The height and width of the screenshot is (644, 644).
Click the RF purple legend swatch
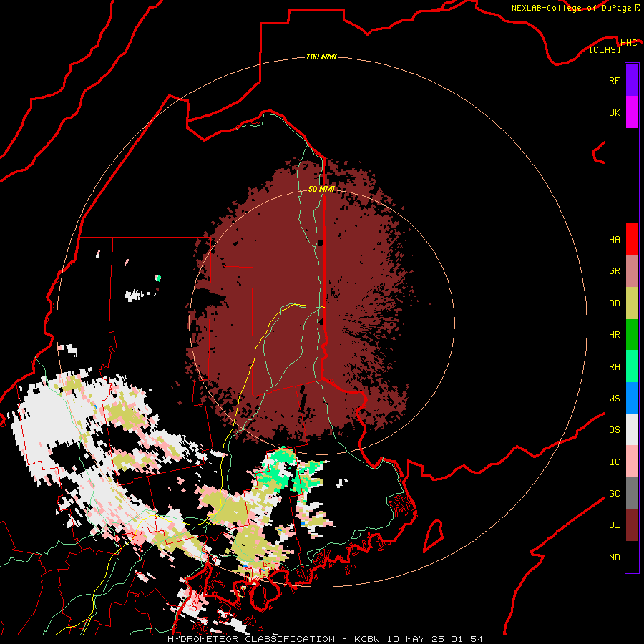(632, 80)
